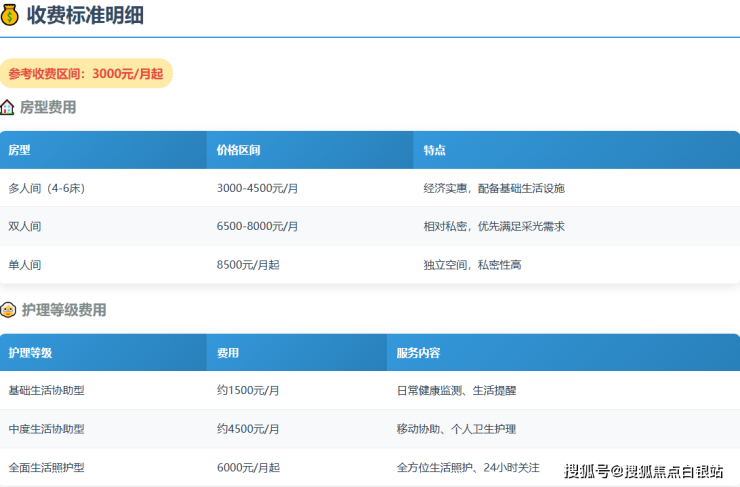The width and height of the screenshot is (740, 487).
Task: Select the 中度生活协助型 care level
Action: pos(46,429)
